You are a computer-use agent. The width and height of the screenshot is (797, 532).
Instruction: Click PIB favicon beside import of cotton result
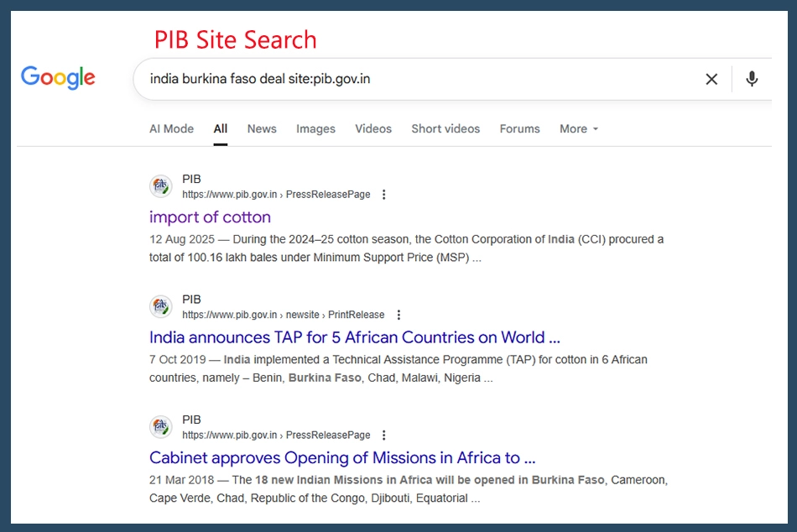tap(161, 186)
